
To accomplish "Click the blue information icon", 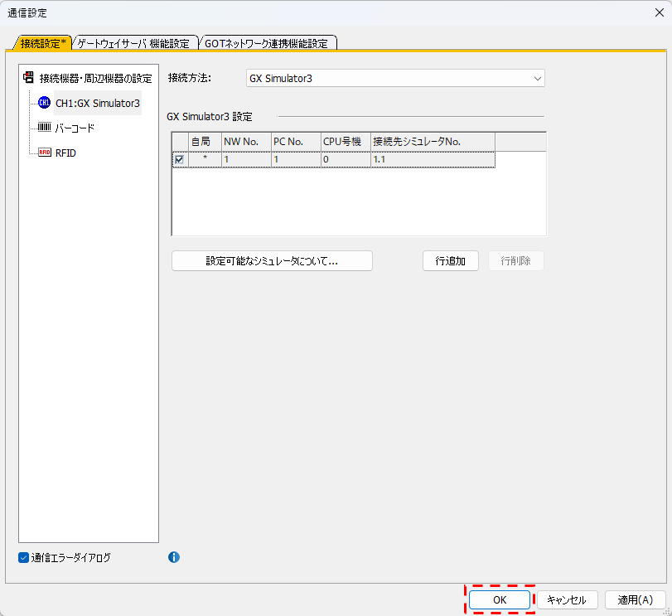I will pyautogui.click(x=174, y=557).
